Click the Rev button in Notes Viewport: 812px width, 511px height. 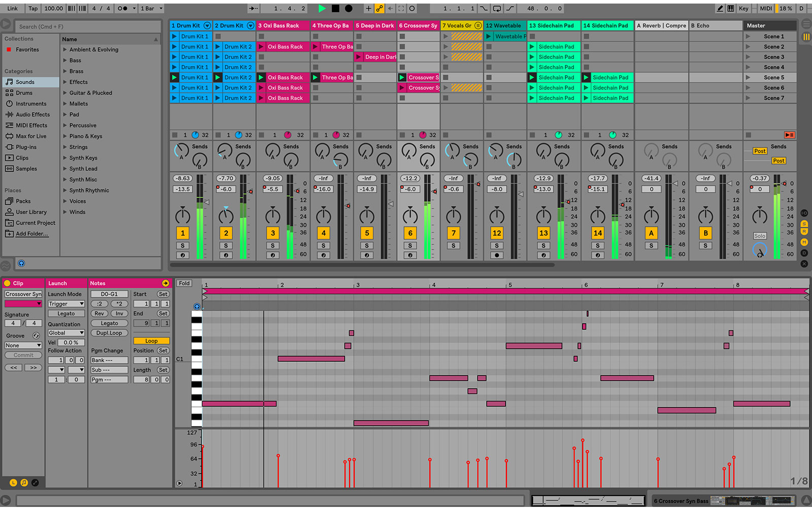99,314
